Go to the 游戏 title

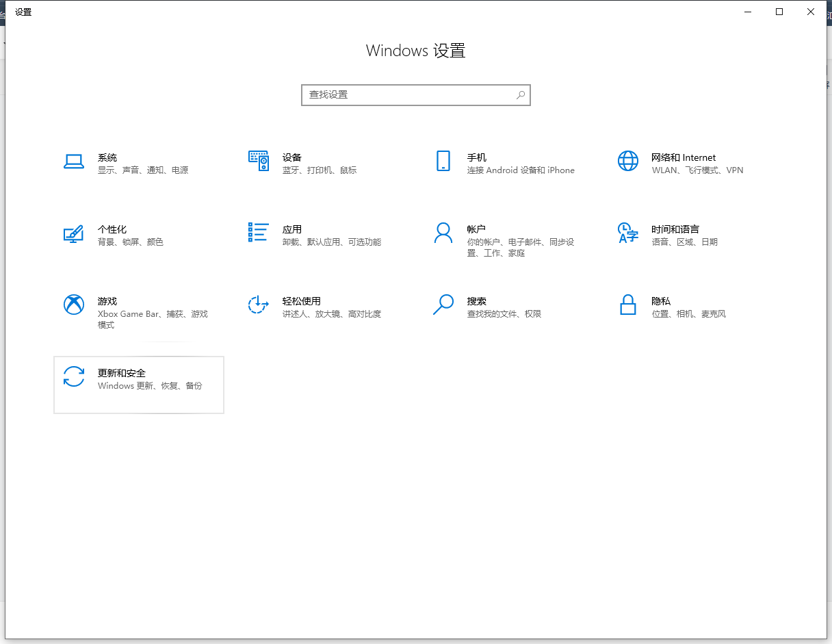[107, 301]
